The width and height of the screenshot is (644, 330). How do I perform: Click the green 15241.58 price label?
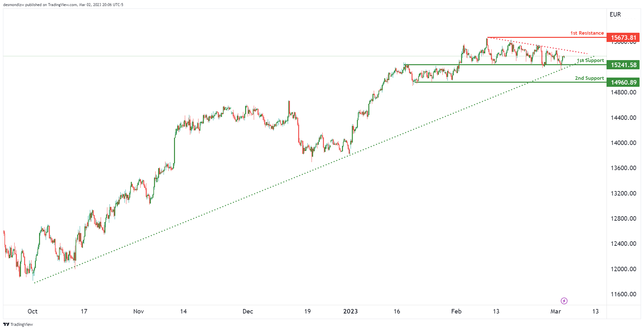pos(623,65)
